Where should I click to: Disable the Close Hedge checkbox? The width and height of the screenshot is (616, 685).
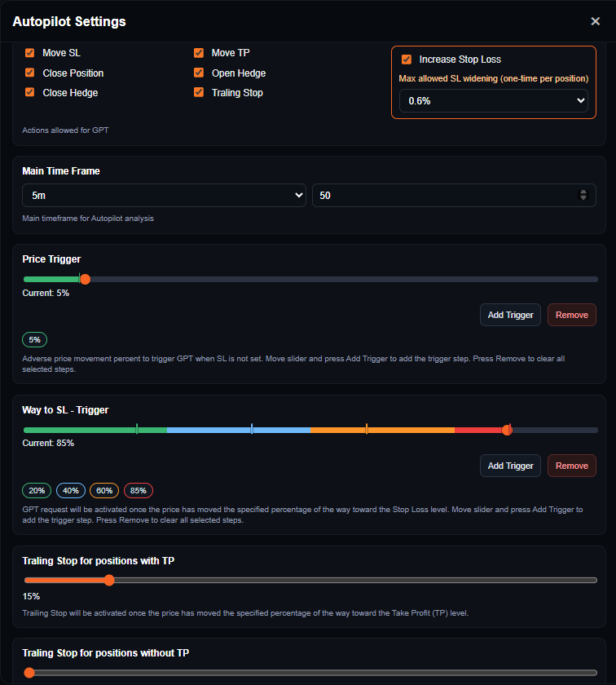pyautogui.click(x=29, y=92)
